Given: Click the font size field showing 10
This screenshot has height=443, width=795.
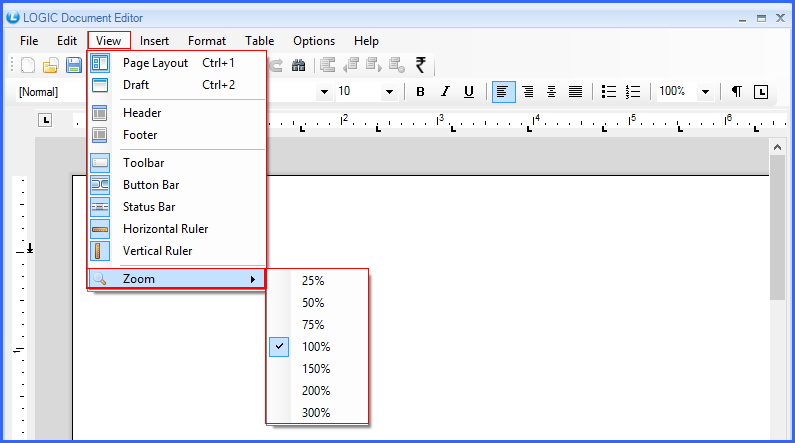Looking at the screenshot, I should pyautogui.click(x=359, y=92).
